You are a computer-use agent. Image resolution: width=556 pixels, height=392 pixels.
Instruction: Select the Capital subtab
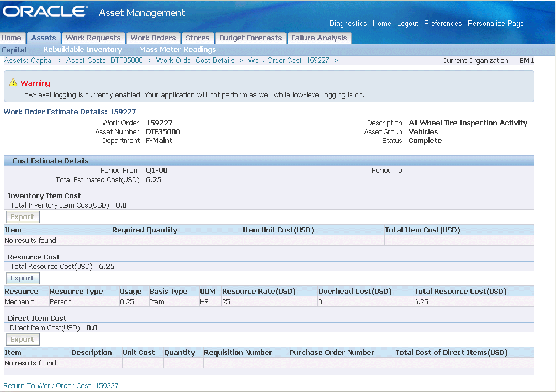14,50
